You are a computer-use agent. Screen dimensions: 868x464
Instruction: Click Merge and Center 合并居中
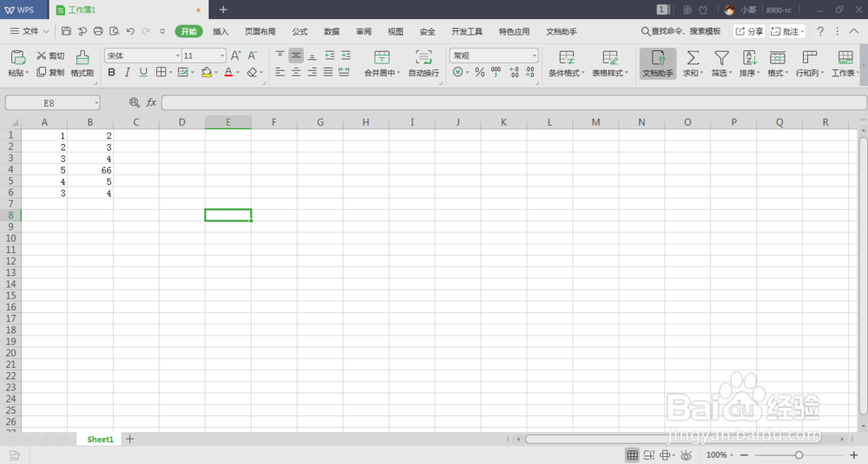click(382, 63)
